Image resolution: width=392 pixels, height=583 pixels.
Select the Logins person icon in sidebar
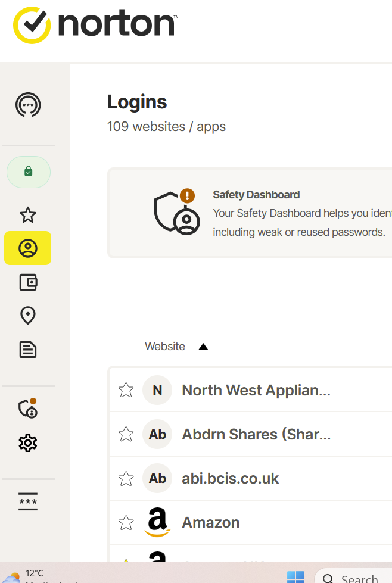click(x=28, y=248)
